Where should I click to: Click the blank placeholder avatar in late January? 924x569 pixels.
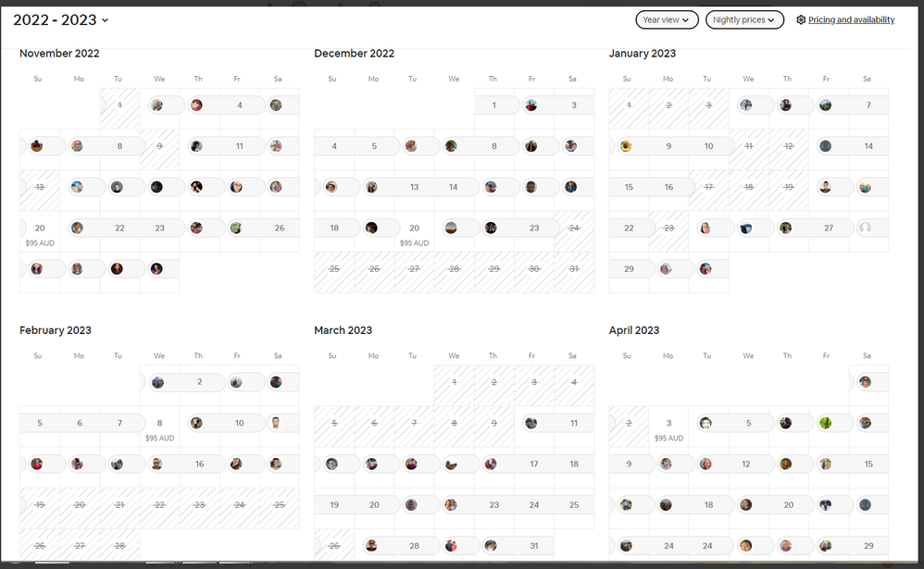point(866,228)
